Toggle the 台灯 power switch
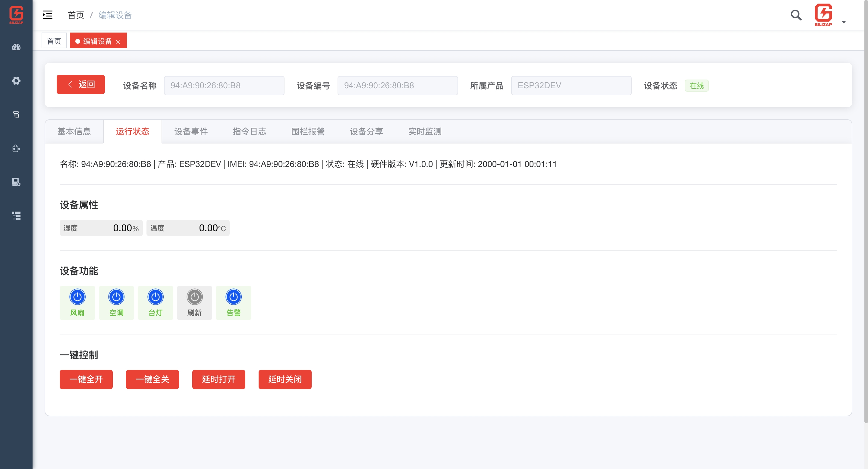Image resolution: width=868 pixels, height=469 pixels. click(155, 297)
